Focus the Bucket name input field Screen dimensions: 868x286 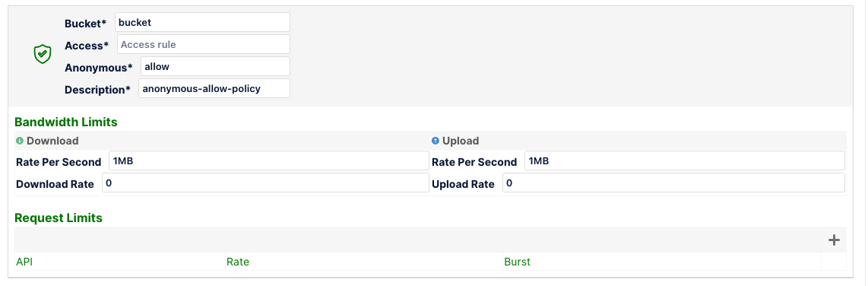(203, 22)
